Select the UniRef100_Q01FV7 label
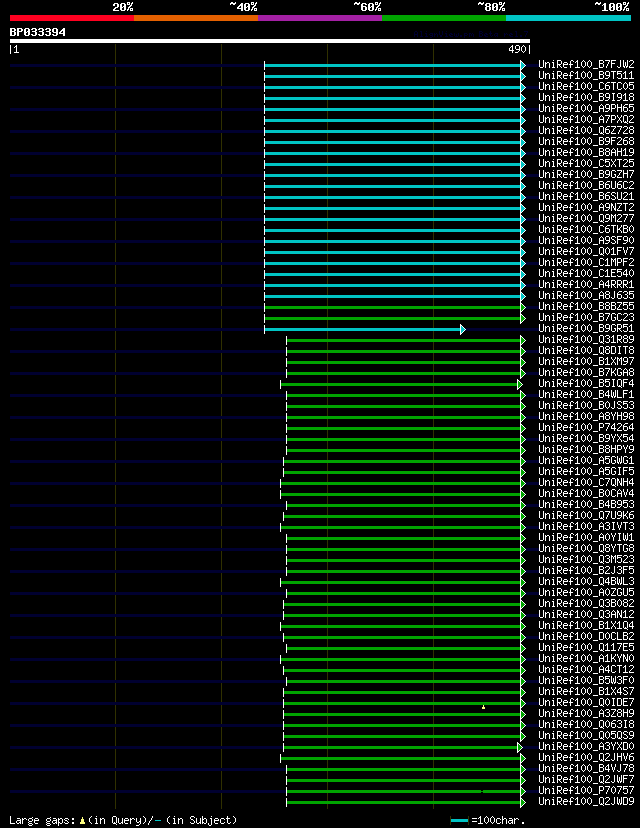 [x=586, y=251]
